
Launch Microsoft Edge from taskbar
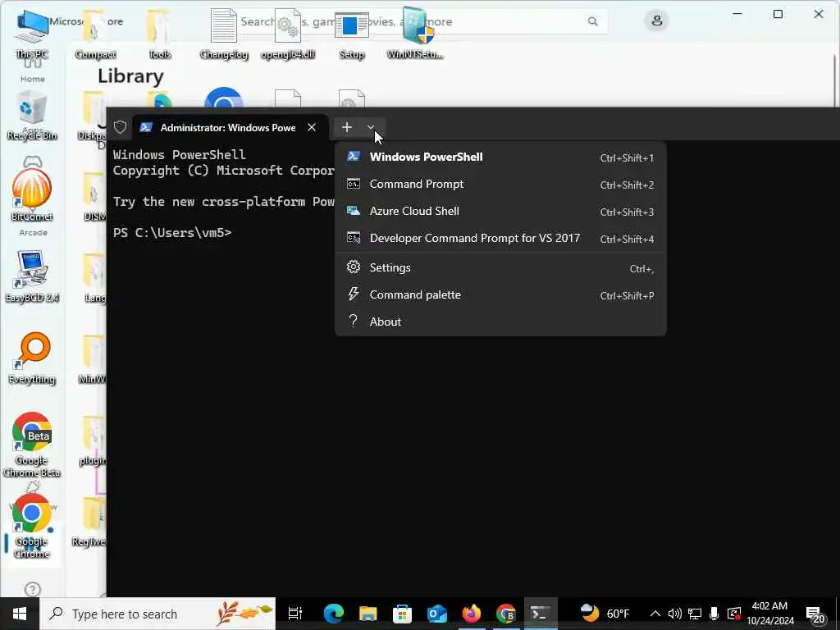click(x=333, y=614)
